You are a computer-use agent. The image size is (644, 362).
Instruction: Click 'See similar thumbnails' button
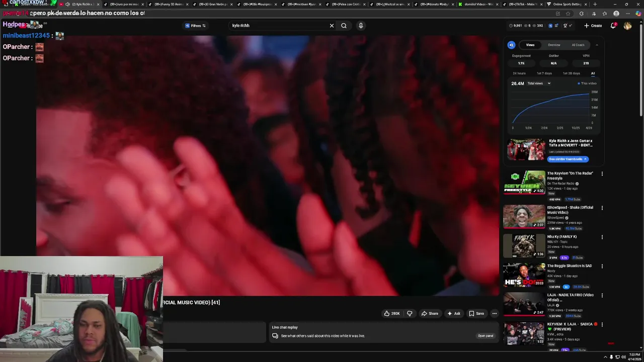[x=568, y=159]
